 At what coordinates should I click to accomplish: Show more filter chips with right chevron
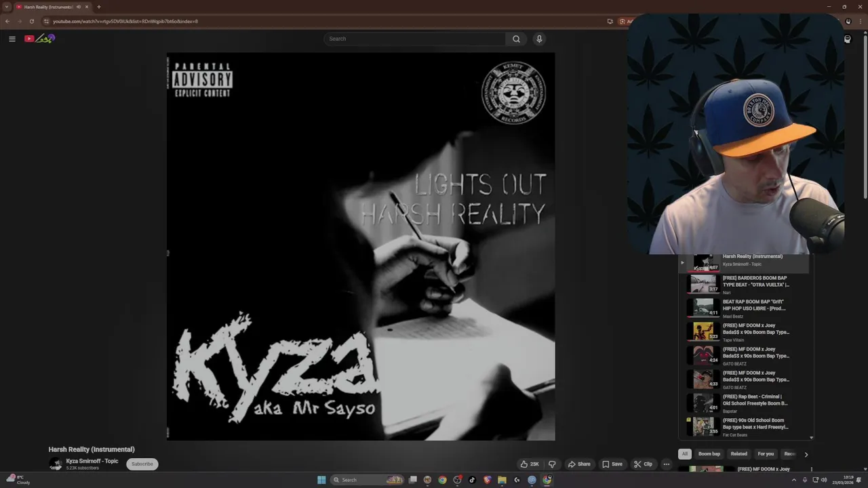point(806,454)
